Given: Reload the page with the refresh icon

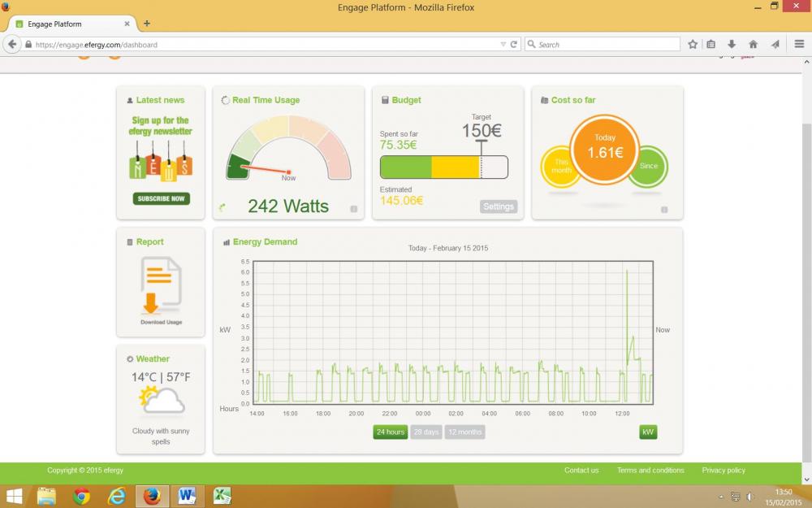Looking at the screenshot, I should pyautogui.click(x=514, y=45).
